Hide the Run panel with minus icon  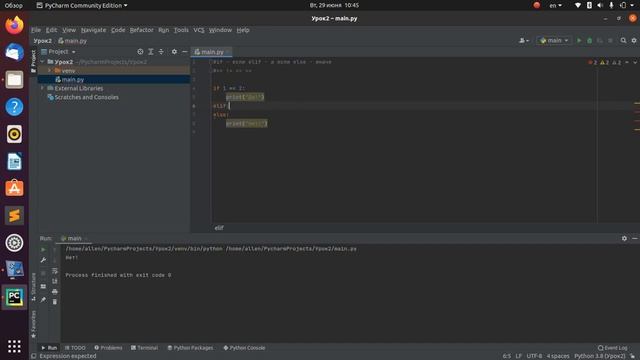635,238
